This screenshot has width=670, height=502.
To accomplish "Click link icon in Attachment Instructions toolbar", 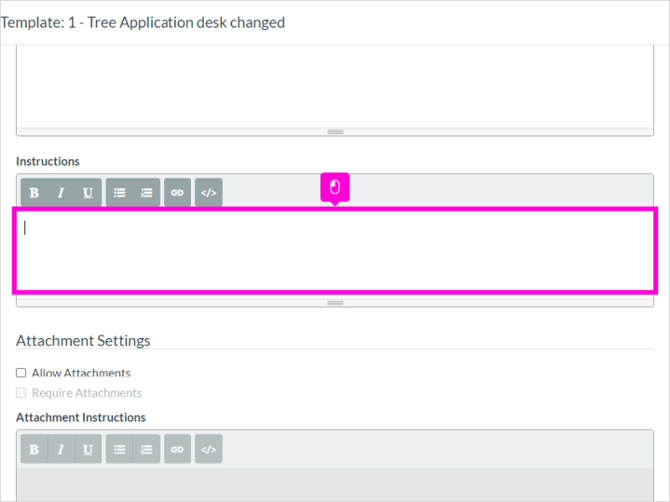I will click(x=177, y=449).
